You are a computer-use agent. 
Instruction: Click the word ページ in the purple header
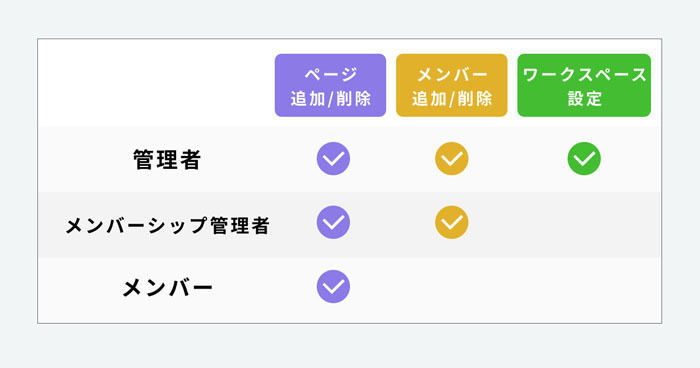click(331, 74)
